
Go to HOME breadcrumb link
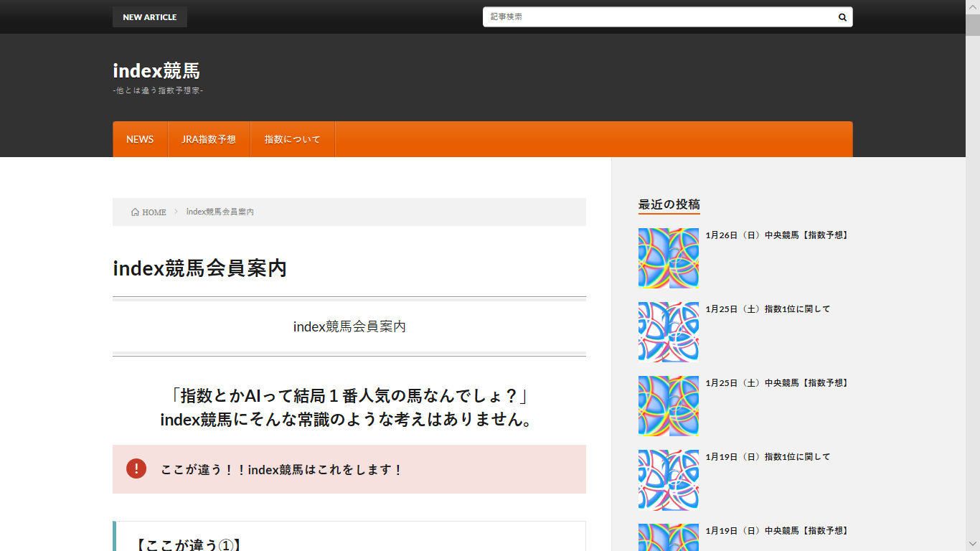[149, 212]
